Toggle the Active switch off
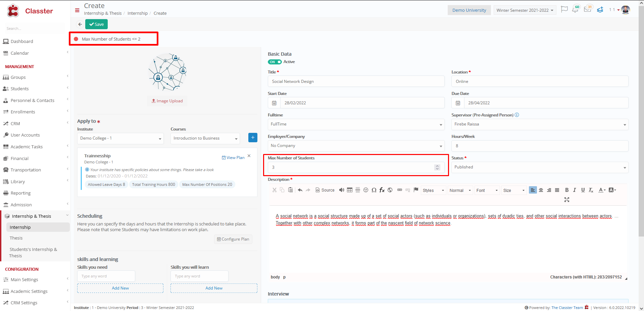 [x=275, y=62]
